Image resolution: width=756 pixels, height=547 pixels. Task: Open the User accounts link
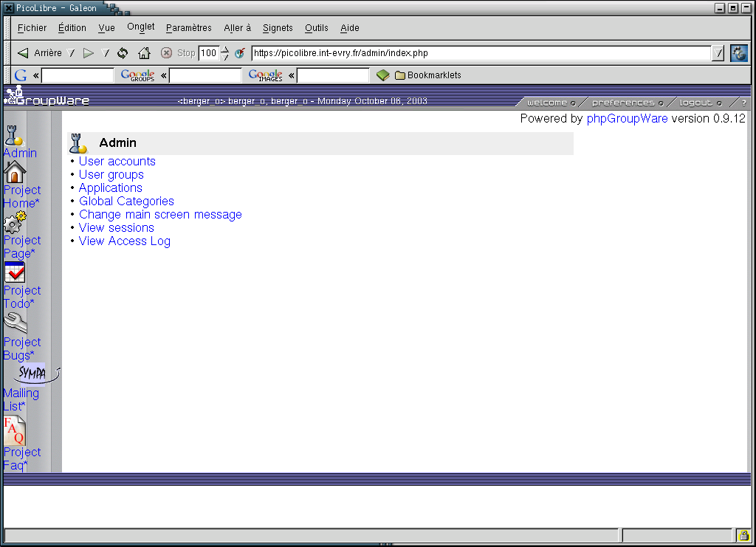coord(117,162)
